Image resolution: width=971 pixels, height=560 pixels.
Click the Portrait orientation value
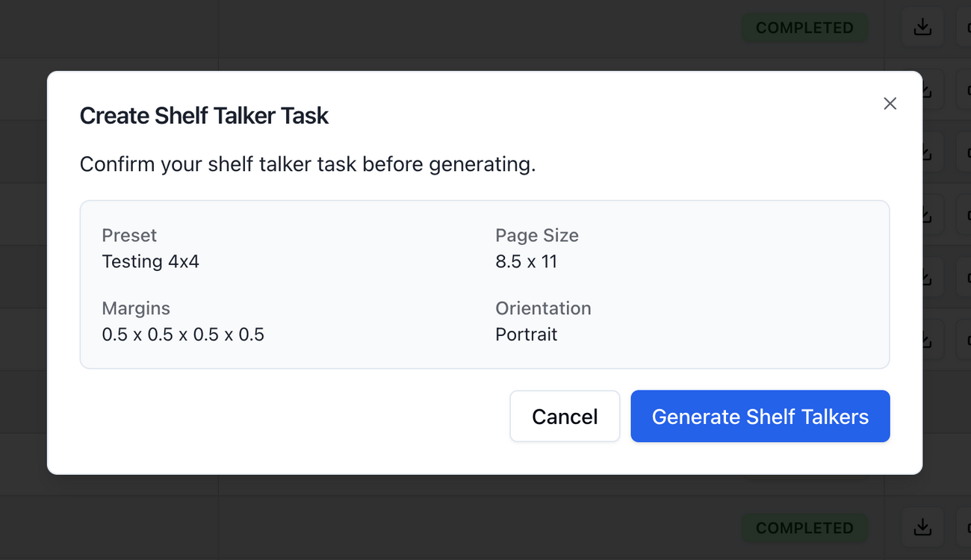tap(526, 335)
